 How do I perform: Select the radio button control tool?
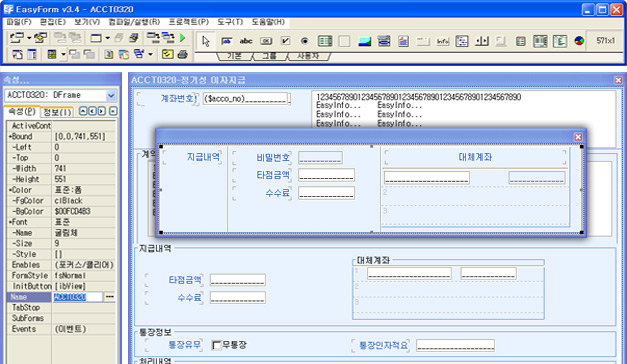click(305, 41)
